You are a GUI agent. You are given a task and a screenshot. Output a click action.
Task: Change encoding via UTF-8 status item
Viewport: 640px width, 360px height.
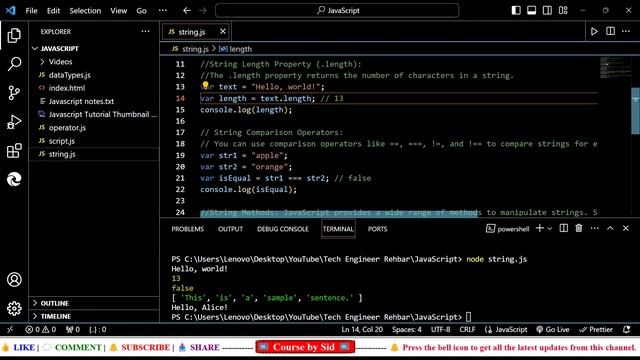pyautogui.click(x=440, y=329)
